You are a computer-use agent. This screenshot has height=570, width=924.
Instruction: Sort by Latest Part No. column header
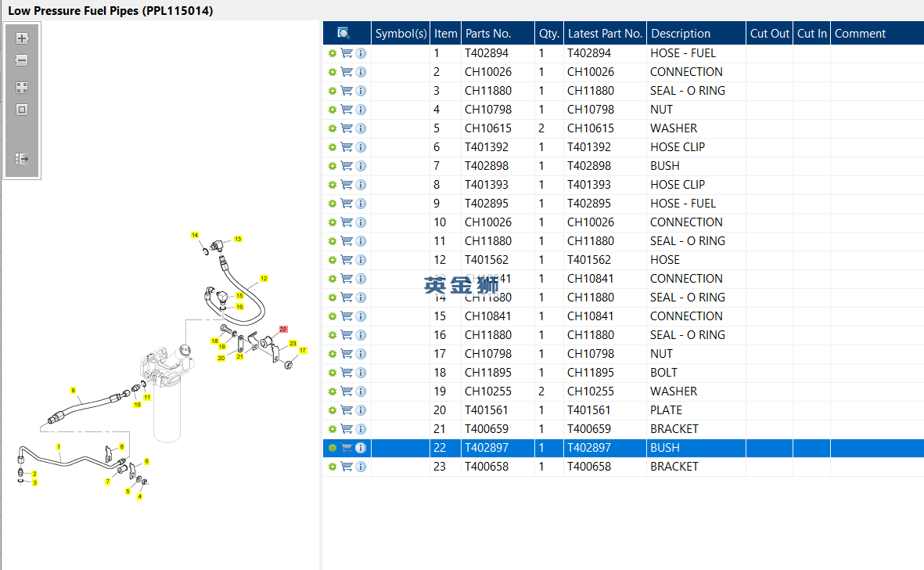click(606, 33)
